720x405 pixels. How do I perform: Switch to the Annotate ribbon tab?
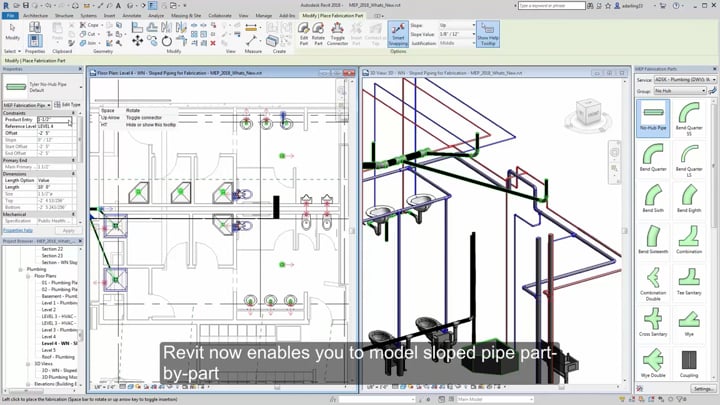click(132, 16)
